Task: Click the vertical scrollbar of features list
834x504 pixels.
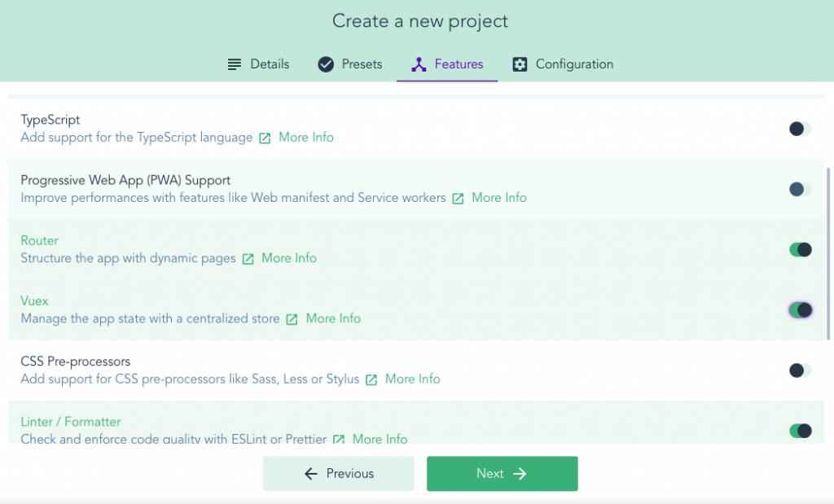Action: 828,252
